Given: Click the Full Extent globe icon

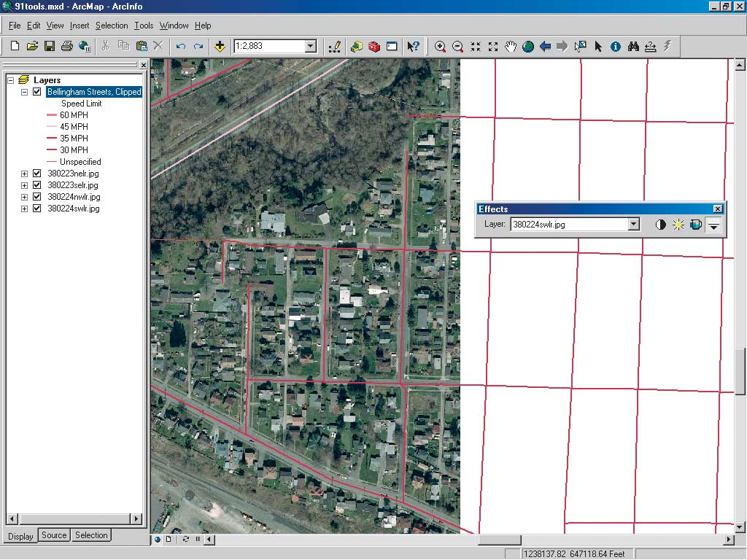Looking at the screenshot, I should pyautogui.click(x=527, y=47).
